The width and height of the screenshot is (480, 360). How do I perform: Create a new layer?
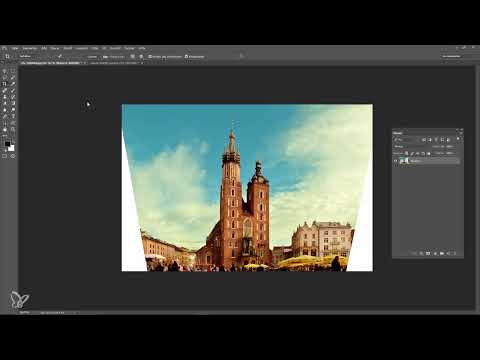(448, 253)
